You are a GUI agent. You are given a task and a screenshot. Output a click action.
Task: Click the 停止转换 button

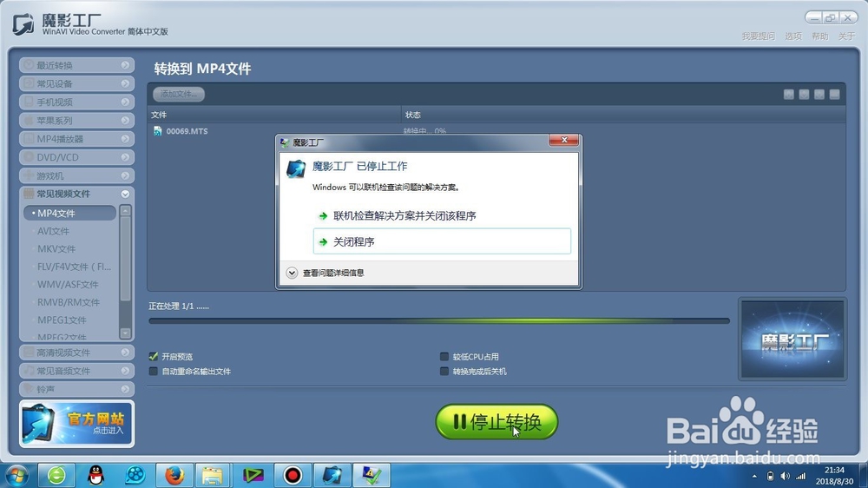pos(496,421)
